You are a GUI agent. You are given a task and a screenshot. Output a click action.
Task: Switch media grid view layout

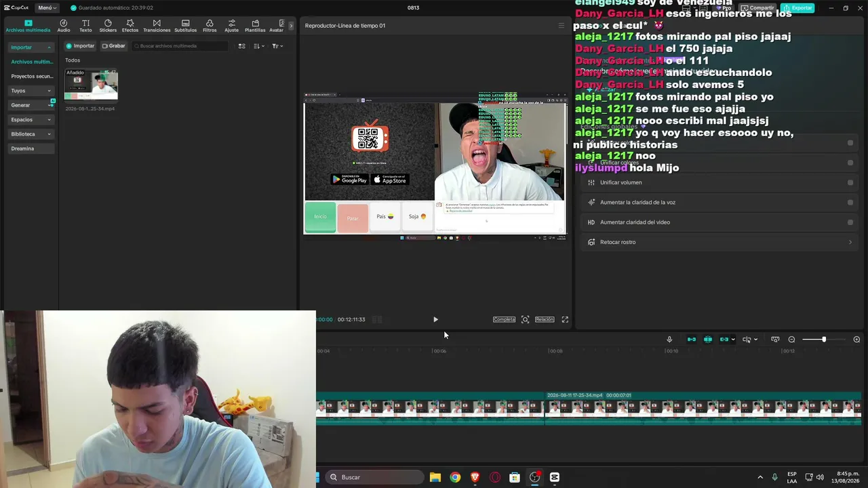click(x=241, y=46)
